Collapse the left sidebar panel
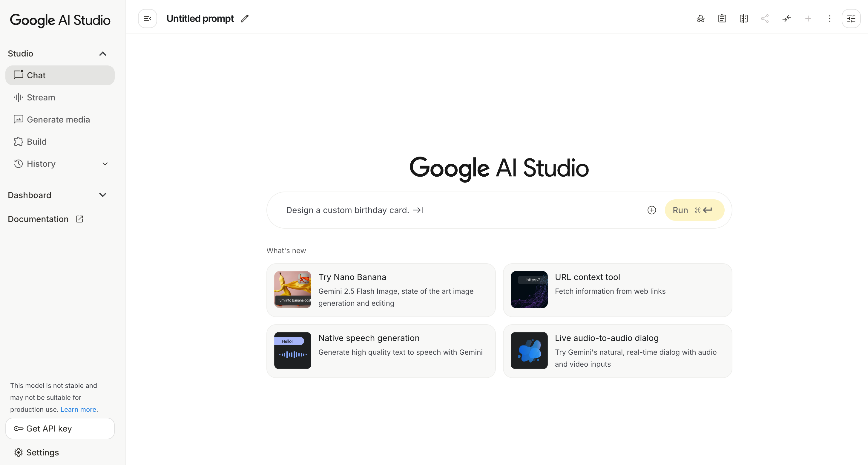 147,19
